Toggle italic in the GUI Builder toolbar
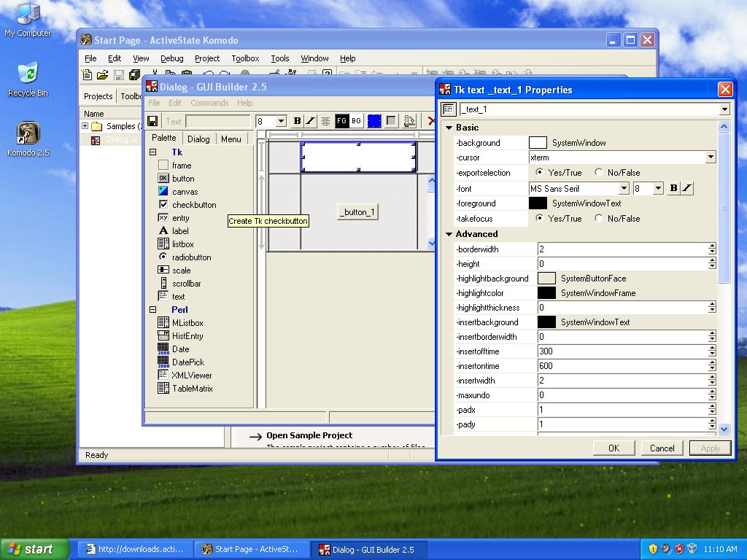Image resolution: width=747 pixels, height=560 pixels. click(x=310, y=121)
